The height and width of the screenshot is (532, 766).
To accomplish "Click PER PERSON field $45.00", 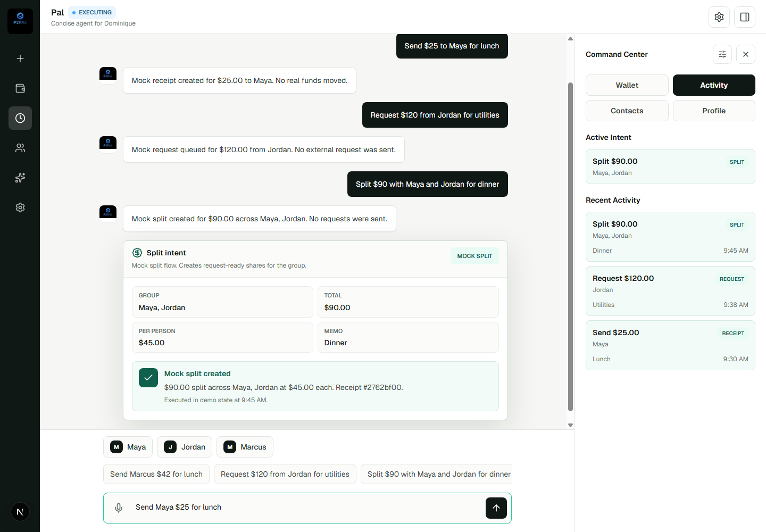I will (x=222, y=337).
